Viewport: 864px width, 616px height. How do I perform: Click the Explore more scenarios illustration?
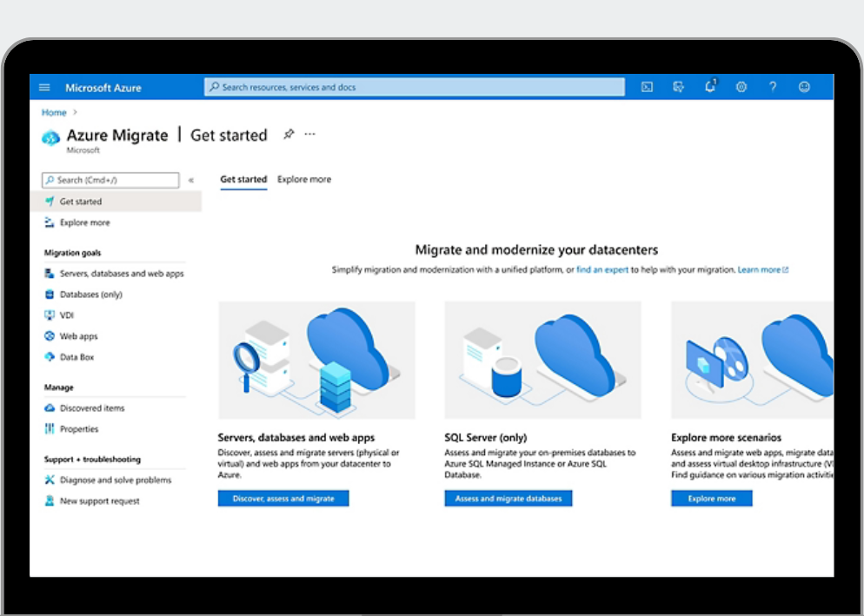click(x=752, y=361)
